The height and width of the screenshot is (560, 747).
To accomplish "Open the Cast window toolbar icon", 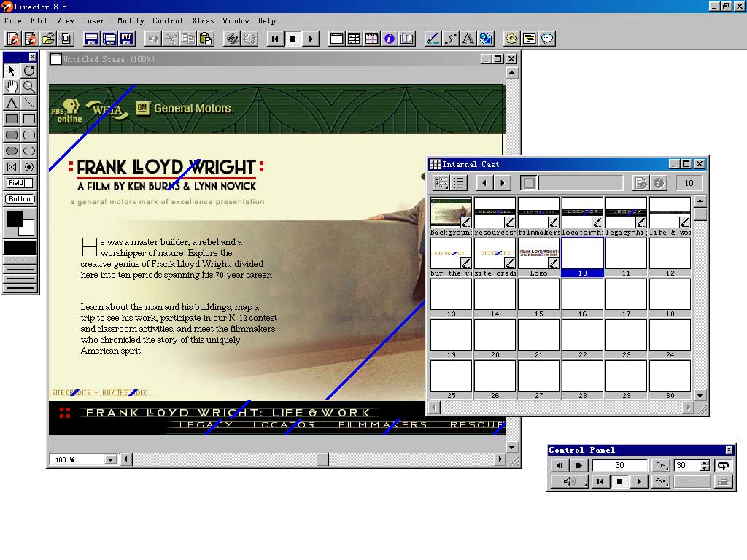I will (x=354, y=39).
